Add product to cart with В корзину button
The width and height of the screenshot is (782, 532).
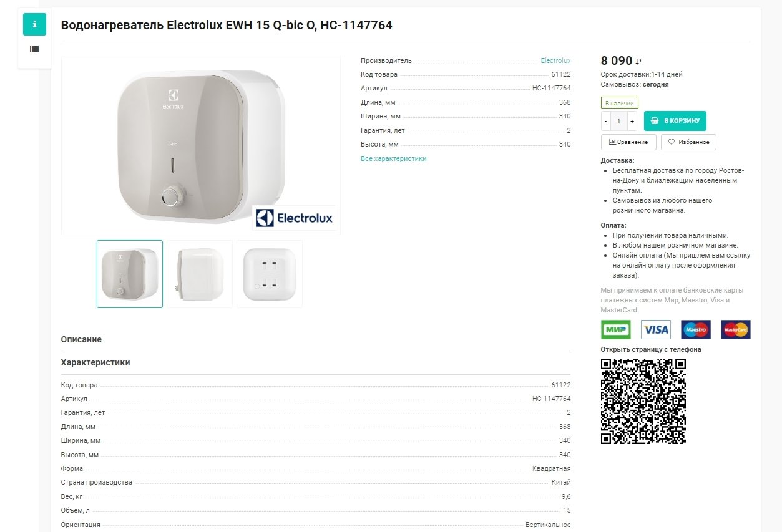pyautogui.click(x=675, y=121)
